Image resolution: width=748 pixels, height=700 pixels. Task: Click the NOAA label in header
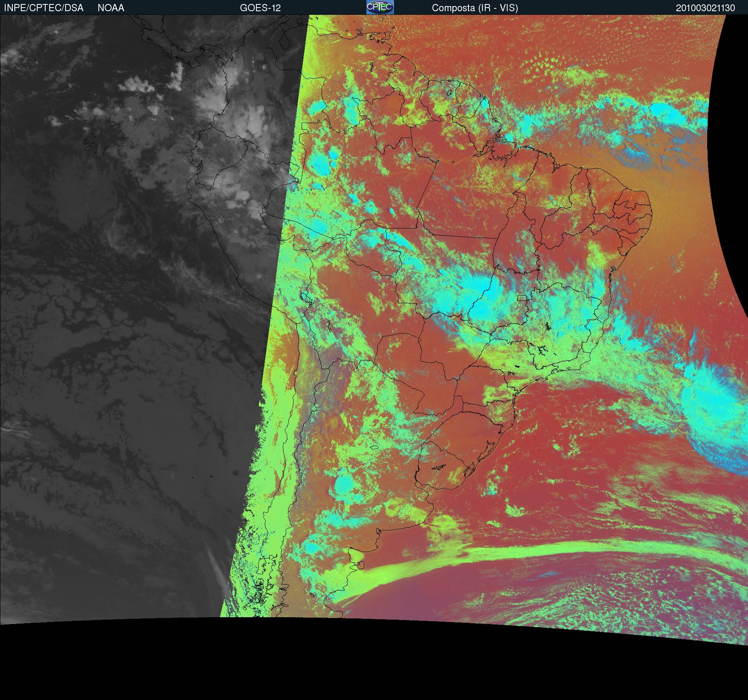point(111,8)
